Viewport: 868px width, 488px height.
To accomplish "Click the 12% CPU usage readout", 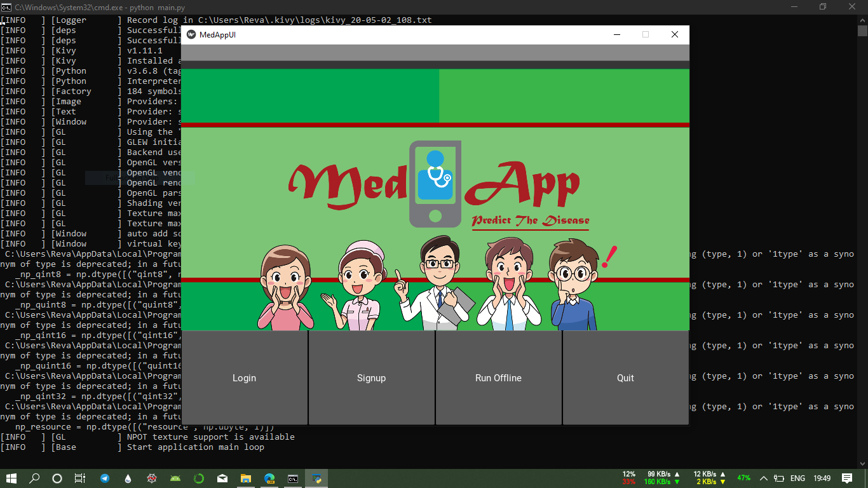I will coord(629,474).
